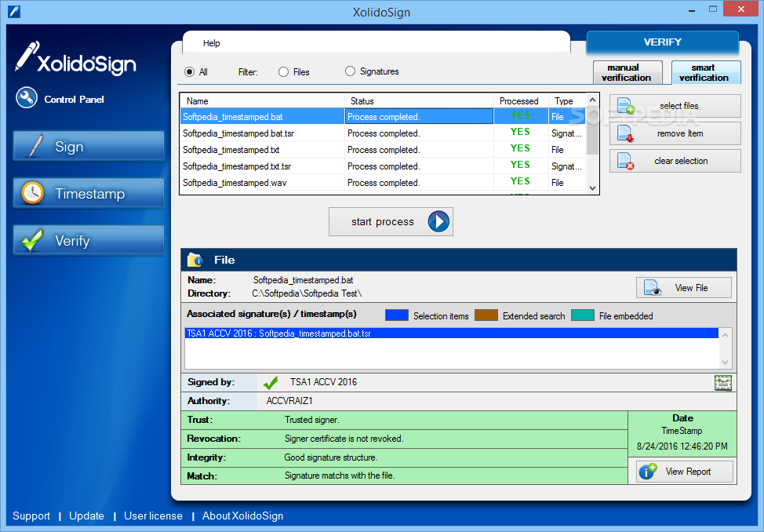The height and width of the screenshot is (532, 764).
Task: Switch to manual verification tab
Action: tap(627, 73)
